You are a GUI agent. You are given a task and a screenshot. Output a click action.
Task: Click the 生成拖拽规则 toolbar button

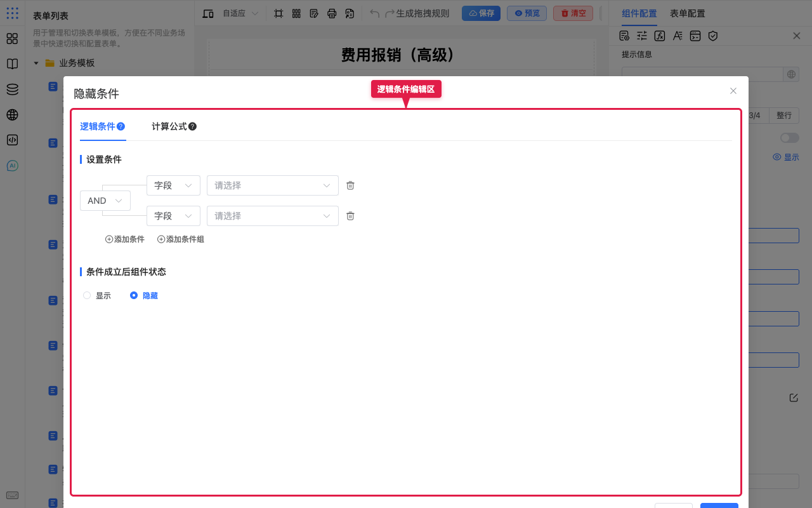pyautogui.click(x=422, y=13)
